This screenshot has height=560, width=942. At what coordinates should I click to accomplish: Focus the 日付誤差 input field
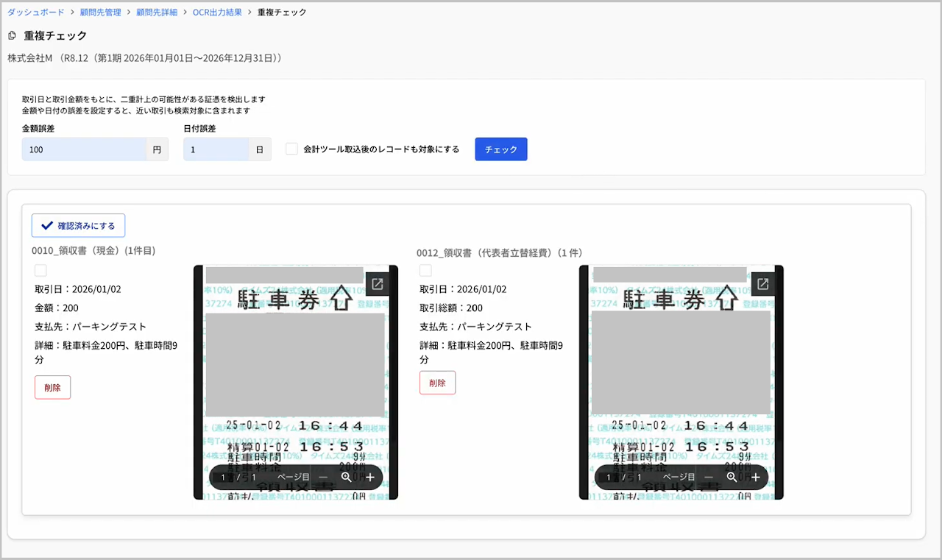pos(216,149)
